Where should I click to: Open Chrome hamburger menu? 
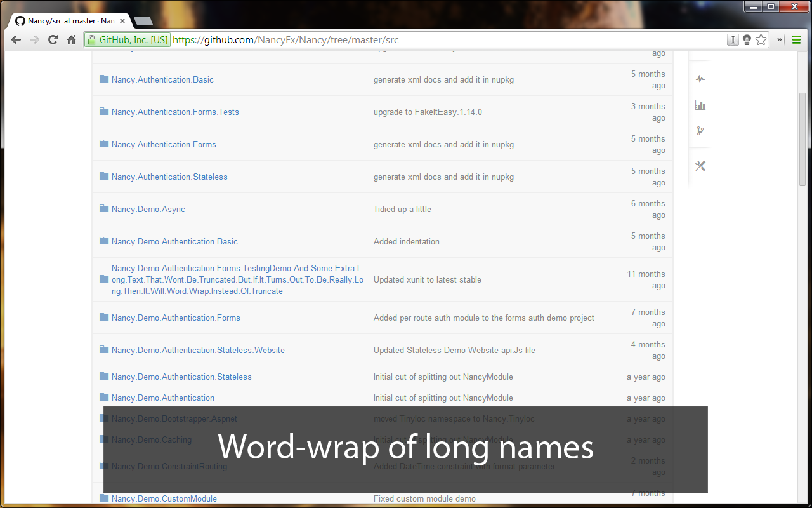click(796, 39)
